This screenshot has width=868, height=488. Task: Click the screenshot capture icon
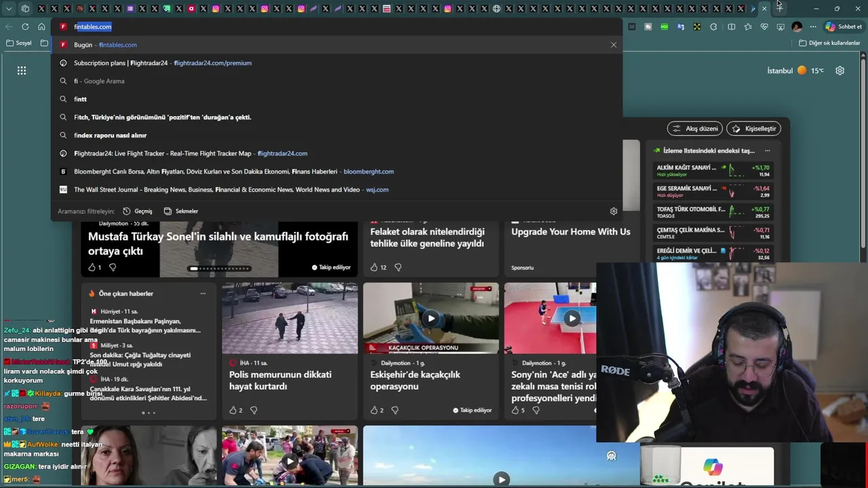tap(781, 26)
